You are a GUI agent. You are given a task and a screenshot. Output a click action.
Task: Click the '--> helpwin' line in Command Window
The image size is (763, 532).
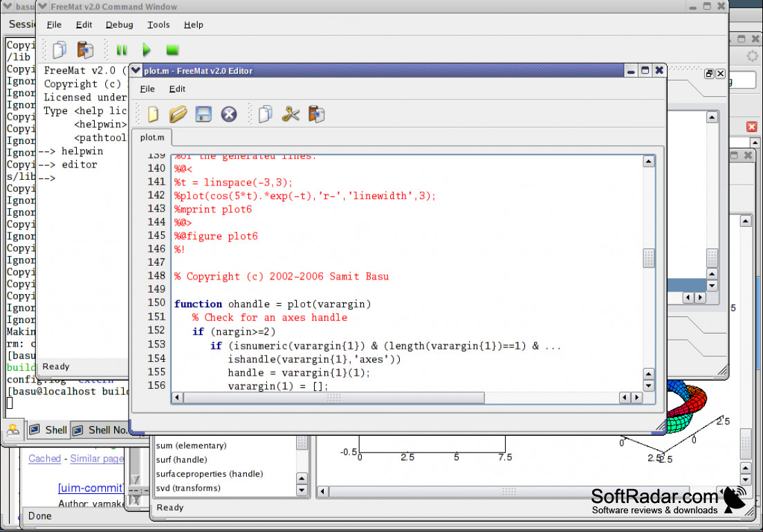71,152
